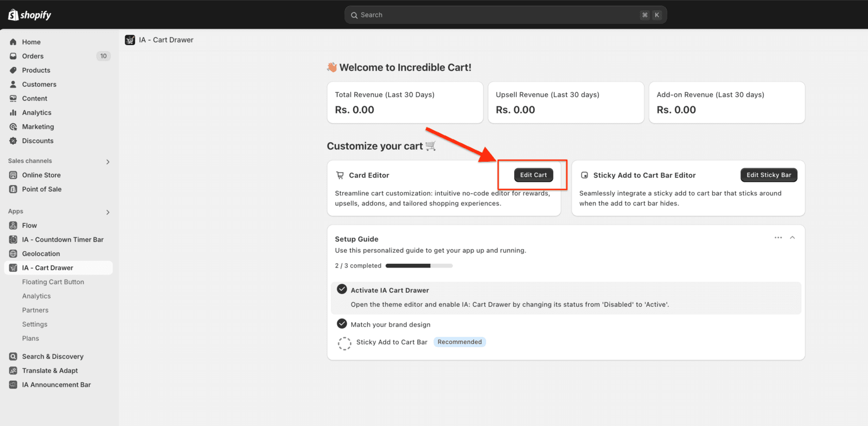Click the Card Editor title

coord(369,175)
